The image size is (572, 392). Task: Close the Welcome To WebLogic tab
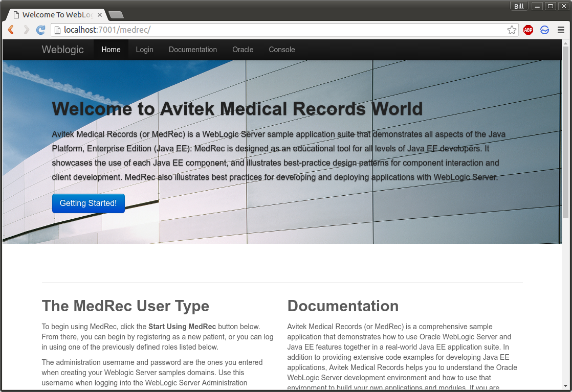(x=100, y=15)
